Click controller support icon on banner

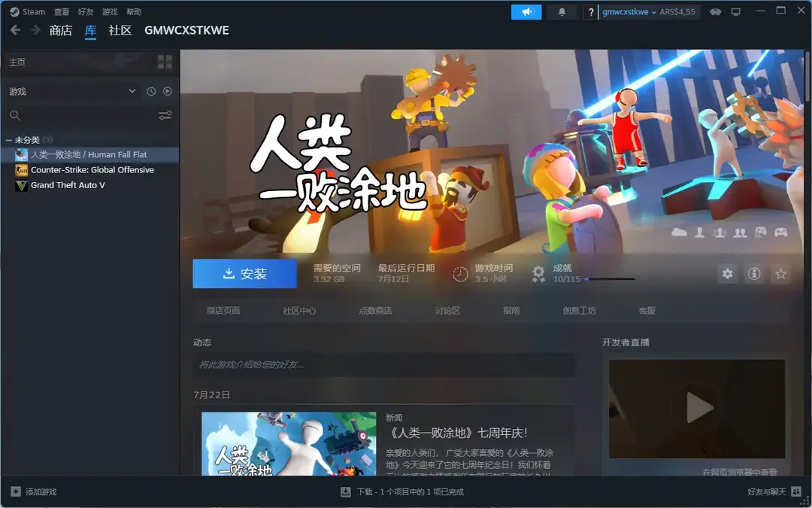pyautogui.click(x=781, y=233)
